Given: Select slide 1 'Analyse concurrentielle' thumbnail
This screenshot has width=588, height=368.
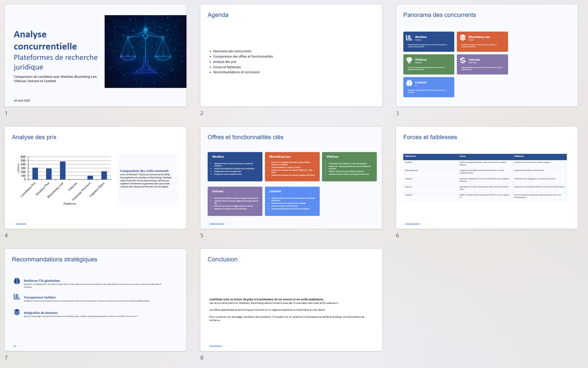Looking at the screenshot, I should coord(95,56).
